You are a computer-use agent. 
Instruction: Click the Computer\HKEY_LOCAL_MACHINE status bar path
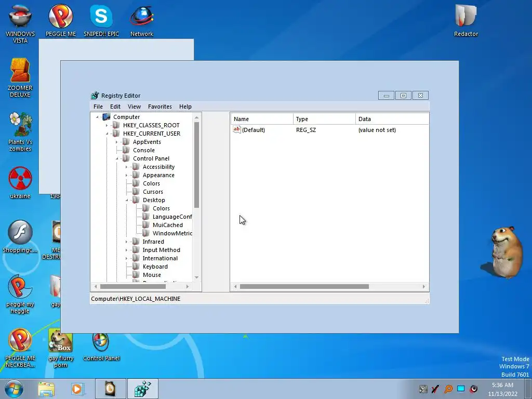click(x=136, y=299)
